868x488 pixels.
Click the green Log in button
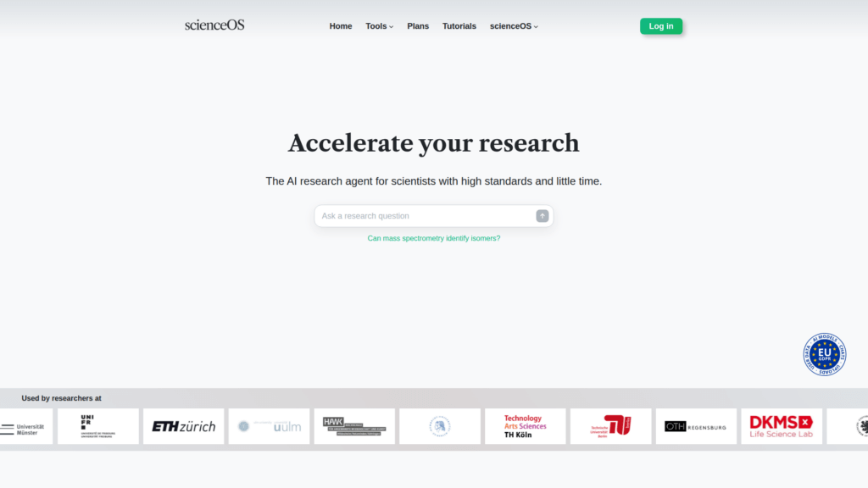pyautogui.click(x=661, y=26)
